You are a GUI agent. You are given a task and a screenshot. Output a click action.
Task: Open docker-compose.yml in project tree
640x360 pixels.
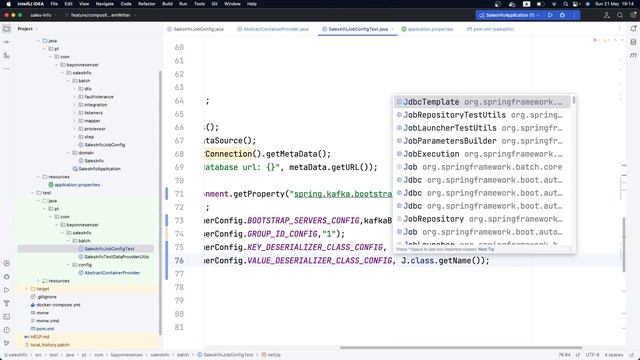[x=58, y=305]
